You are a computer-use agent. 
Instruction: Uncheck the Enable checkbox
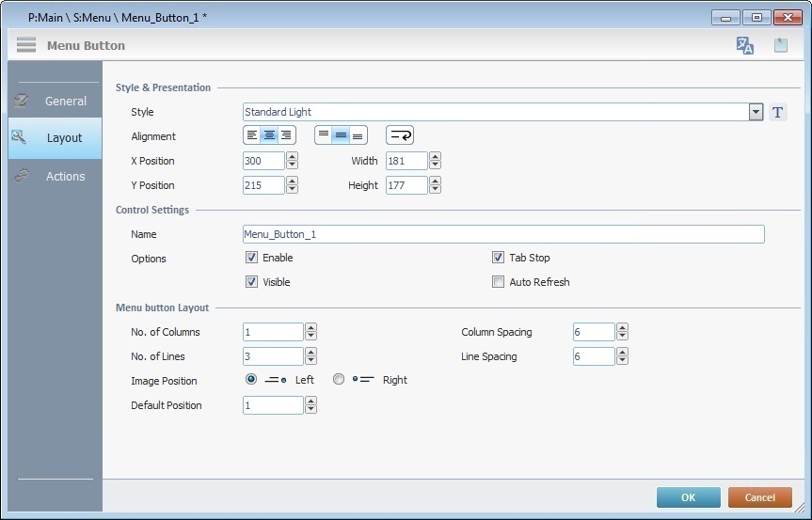(x=251, y=258)
